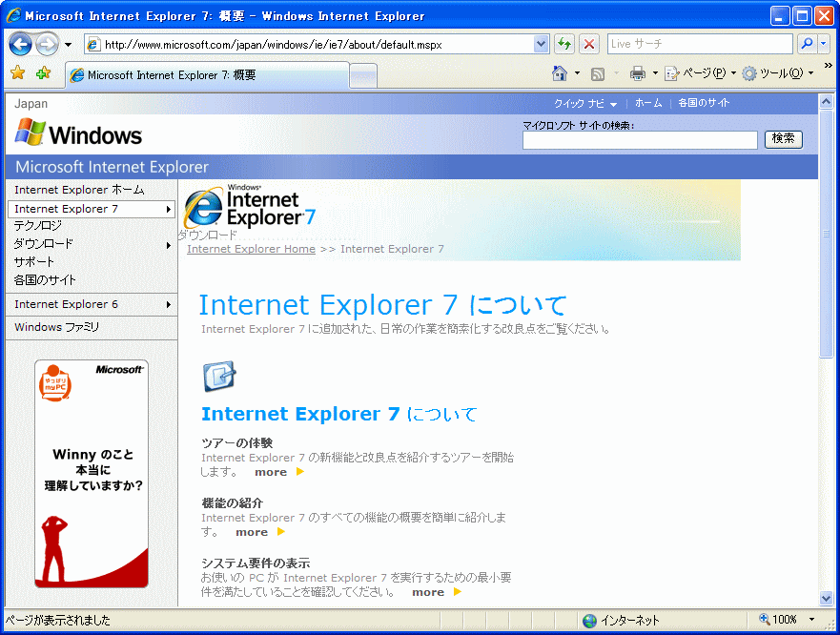Open テクノロジ in the sidebar
The image size is (840, 635).
[37, 226]
